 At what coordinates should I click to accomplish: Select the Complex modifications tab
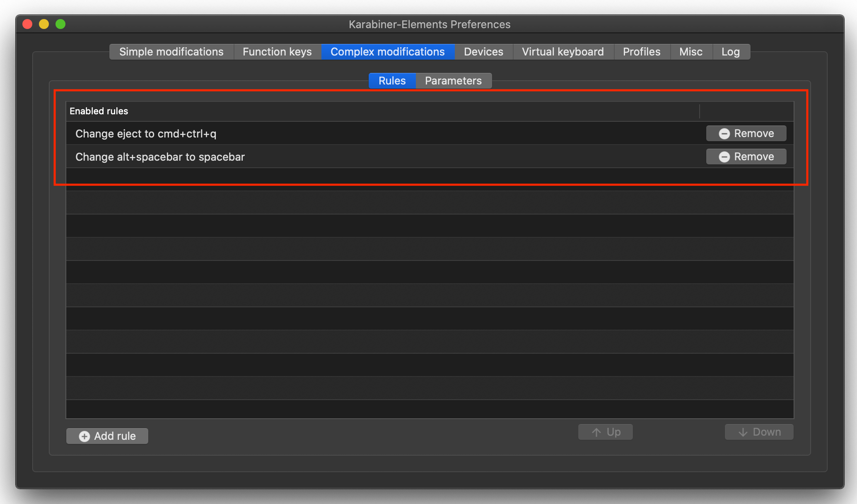click(x=388, y=52)
